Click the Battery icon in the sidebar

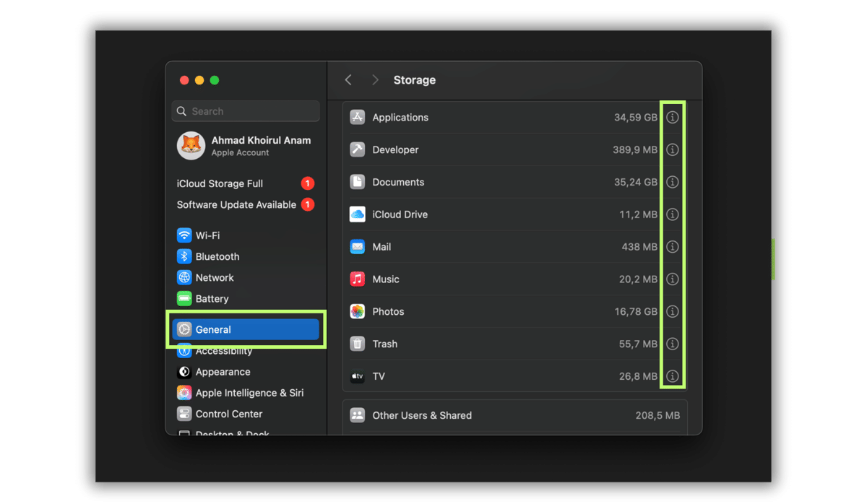click(184, 298)
